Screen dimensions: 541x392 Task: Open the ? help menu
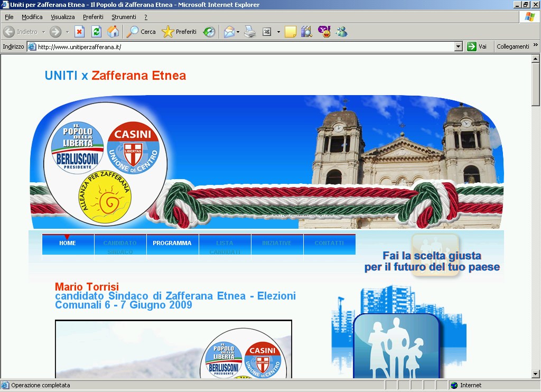[146, 17]
